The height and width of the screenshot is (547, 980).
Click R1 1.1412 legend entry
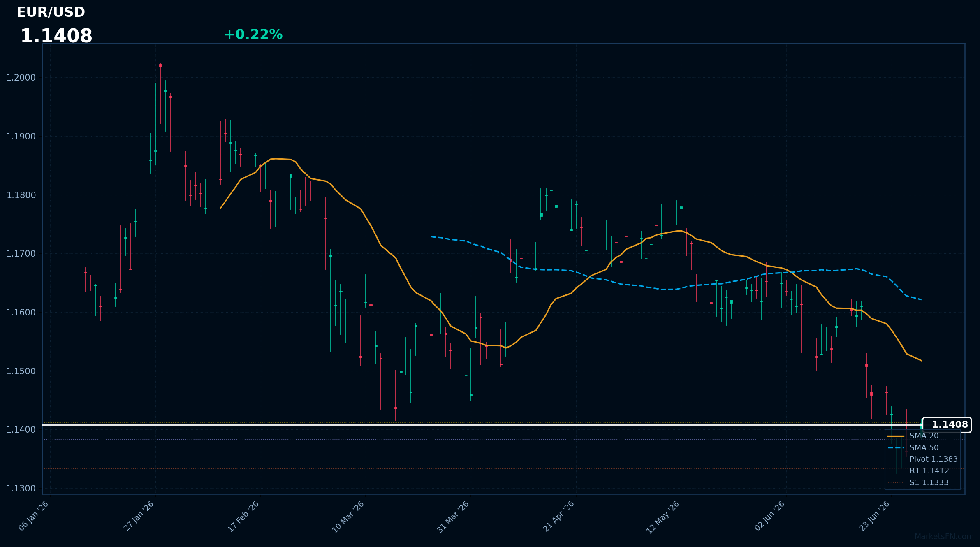(918, 471)
